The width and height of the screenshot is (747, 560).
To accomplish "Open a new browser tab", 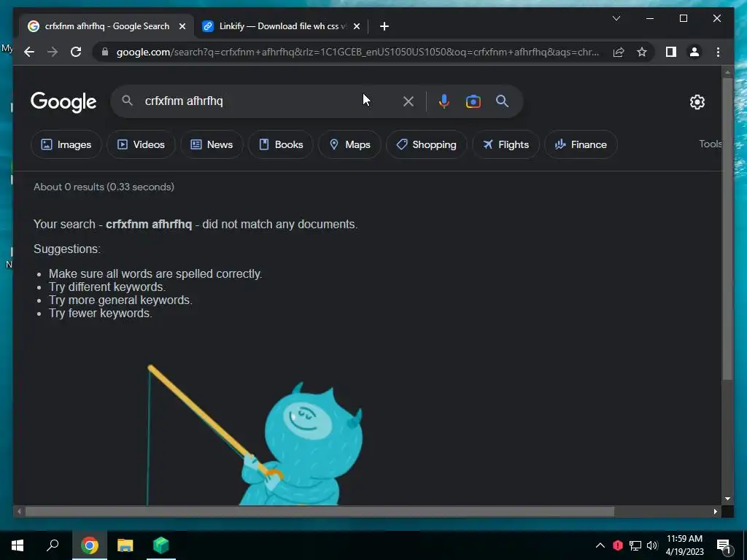I will (x=384, y=26).
